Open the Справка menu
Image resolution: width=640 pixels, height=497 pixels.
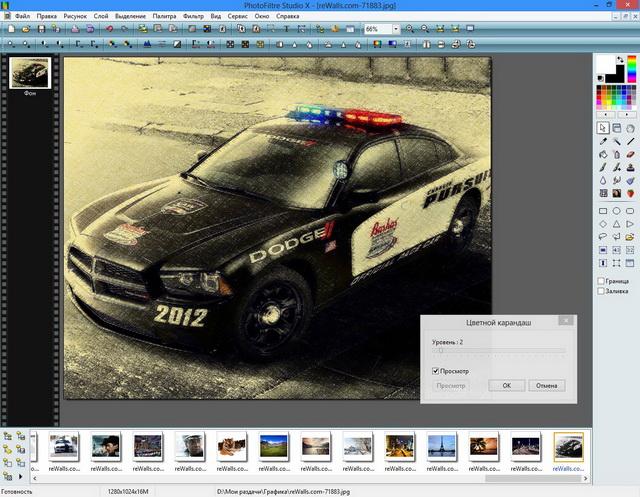click(x=287, y=16)
